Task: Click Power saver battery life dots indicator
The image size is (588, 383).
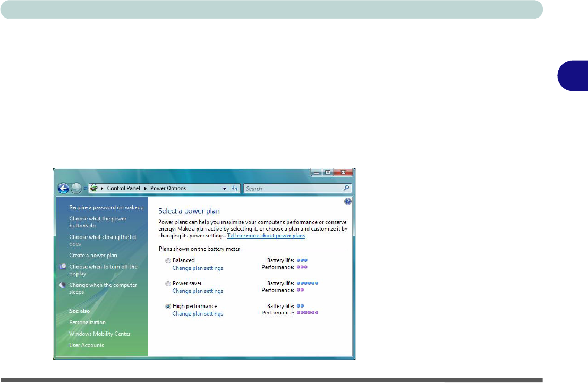Action: 308,283
